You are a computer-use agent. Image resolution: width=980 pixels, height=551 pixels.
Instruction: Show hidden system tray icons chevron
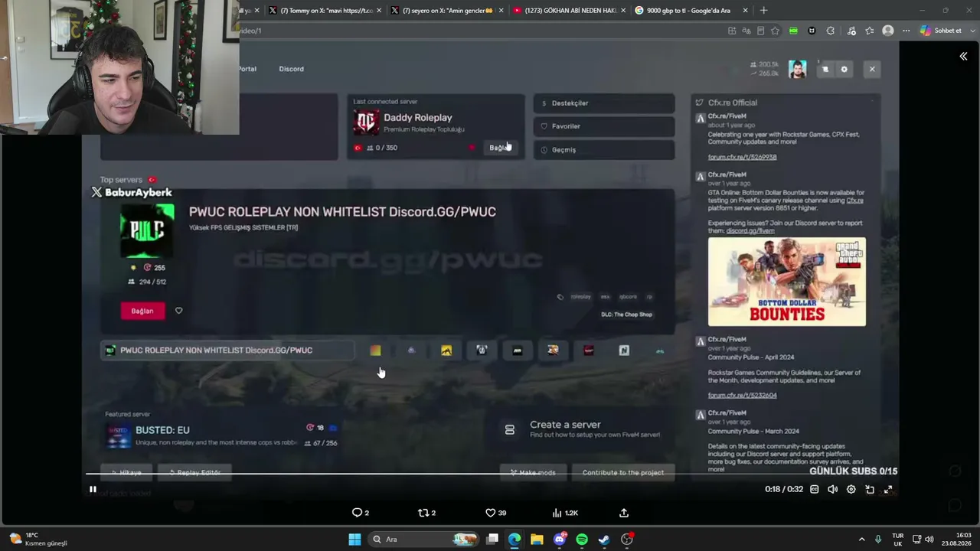click(861, 540)
